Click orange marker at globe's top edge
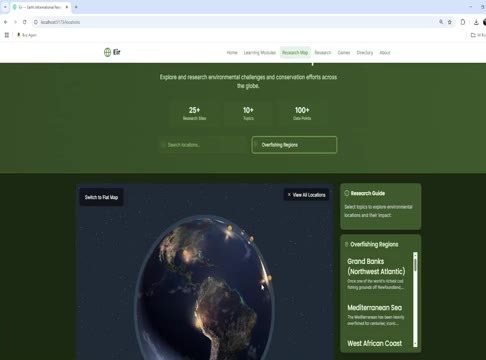Viewport: 486px width, 360px height. coord(229,228)
